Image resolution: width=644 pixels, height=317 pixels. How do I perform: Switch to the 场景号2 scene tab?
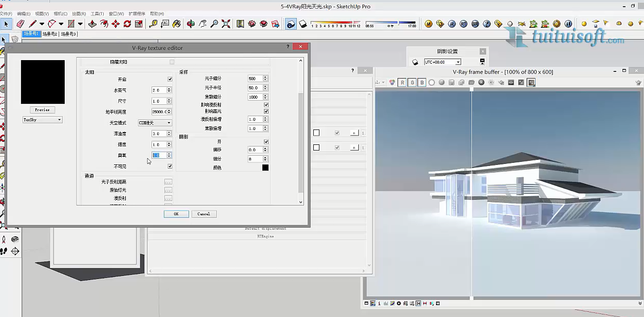click(50, 34)
